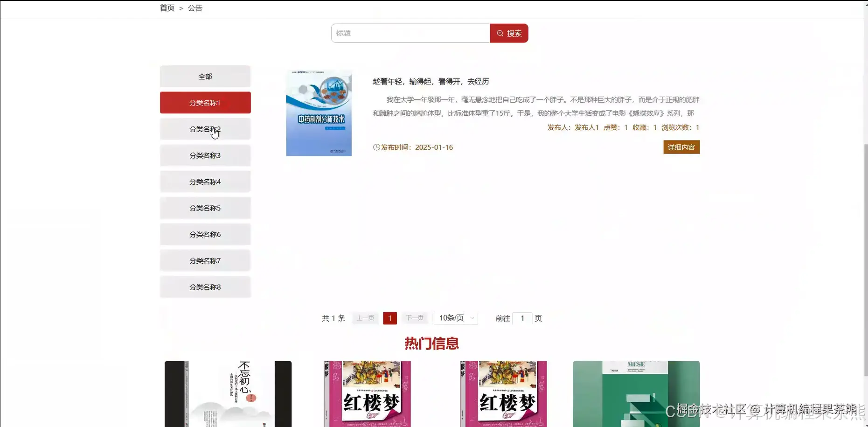
Task: Click the magnifier search icon
Action: click(500, 33)
